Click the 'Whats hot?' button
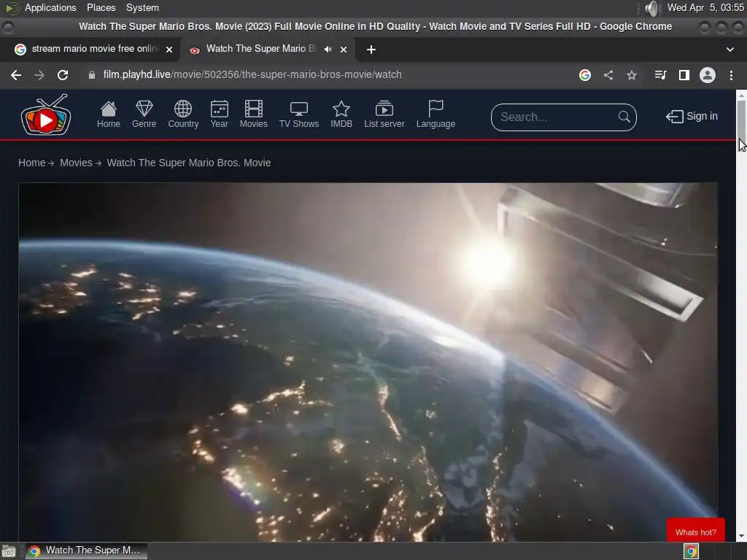 [695, 532]
